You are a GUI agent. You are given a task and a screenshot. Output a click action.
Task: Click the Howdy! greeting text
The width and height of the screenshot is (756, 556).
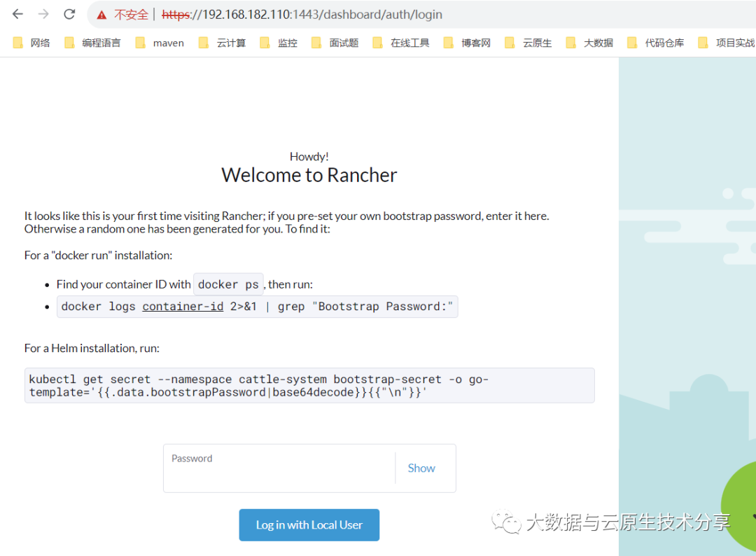pyautogui.click(x=309, y=157)
